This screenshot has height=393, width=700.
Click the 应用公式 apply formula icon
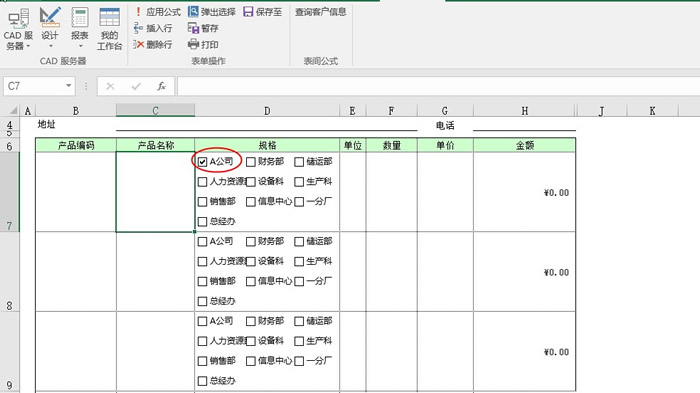coord(138,12)
